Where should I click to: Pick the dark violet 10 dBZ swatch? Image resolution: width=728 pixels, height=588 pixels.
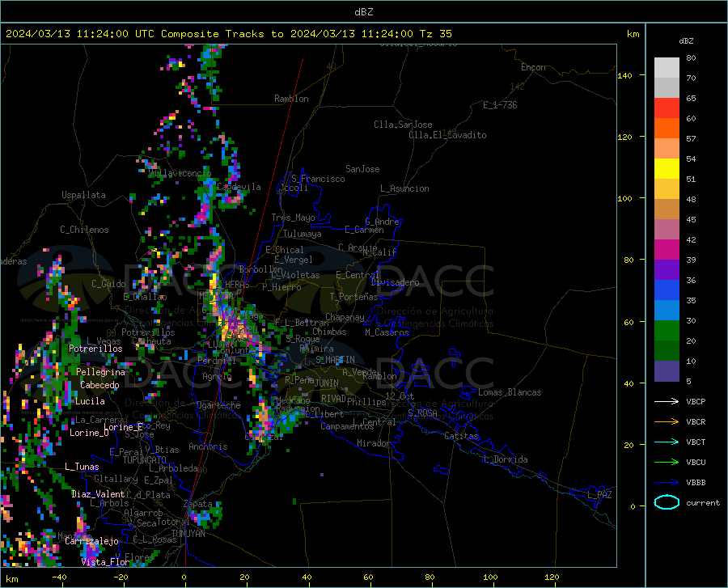(x=667, y=371)
